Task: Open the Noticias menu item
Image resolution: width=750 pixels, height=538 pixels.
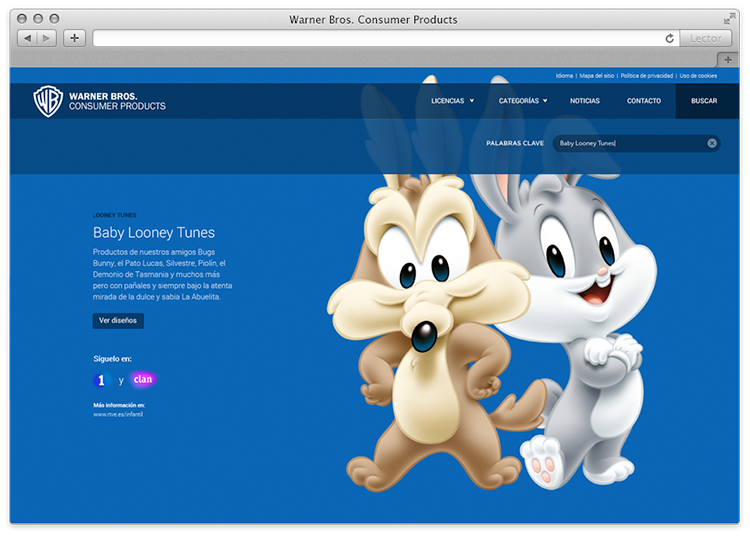Action: click(585, 101)
